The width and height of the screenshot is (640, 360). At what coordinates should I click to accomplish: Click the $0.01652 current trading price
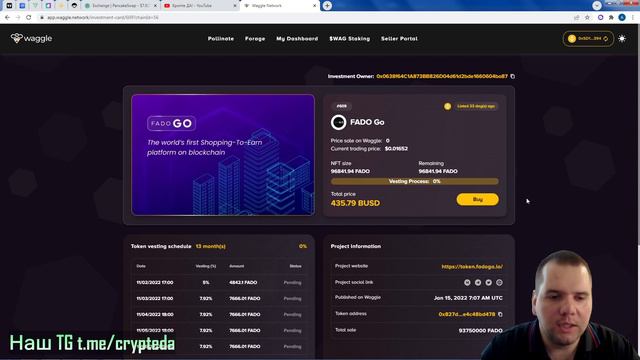pyautogui.click(x=396, y=149)
